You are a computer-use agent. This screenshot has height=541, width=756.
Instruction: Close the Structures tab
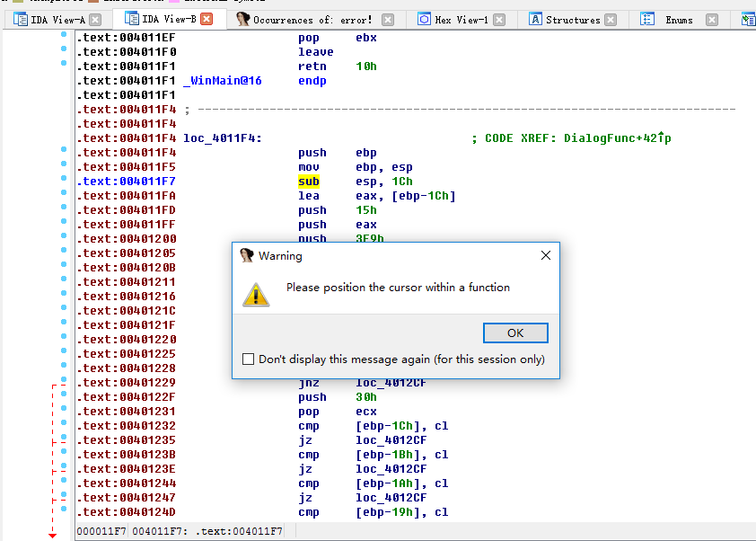point(611,20)
